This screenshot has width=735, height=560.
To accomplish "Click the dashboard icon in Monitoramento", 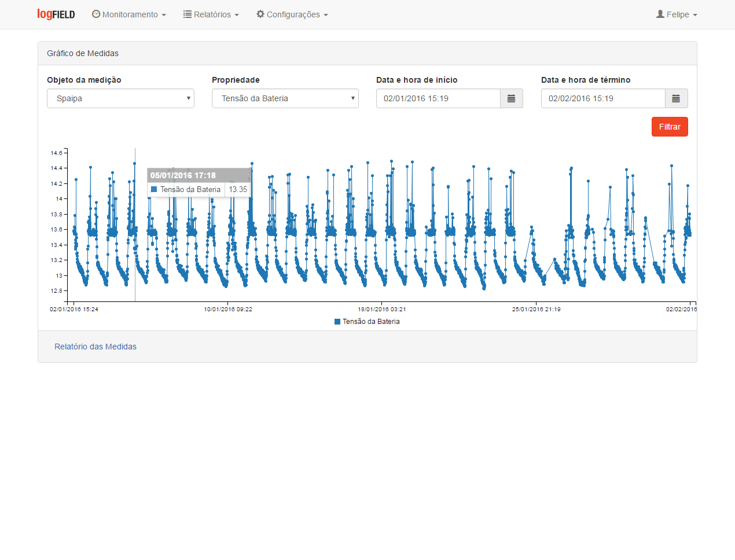I will point(96,14).
